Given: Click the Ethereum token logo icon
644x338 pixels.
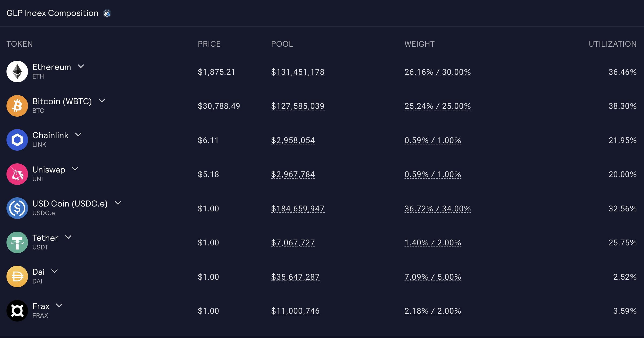Looking at the screenshot, I should 17,72.
